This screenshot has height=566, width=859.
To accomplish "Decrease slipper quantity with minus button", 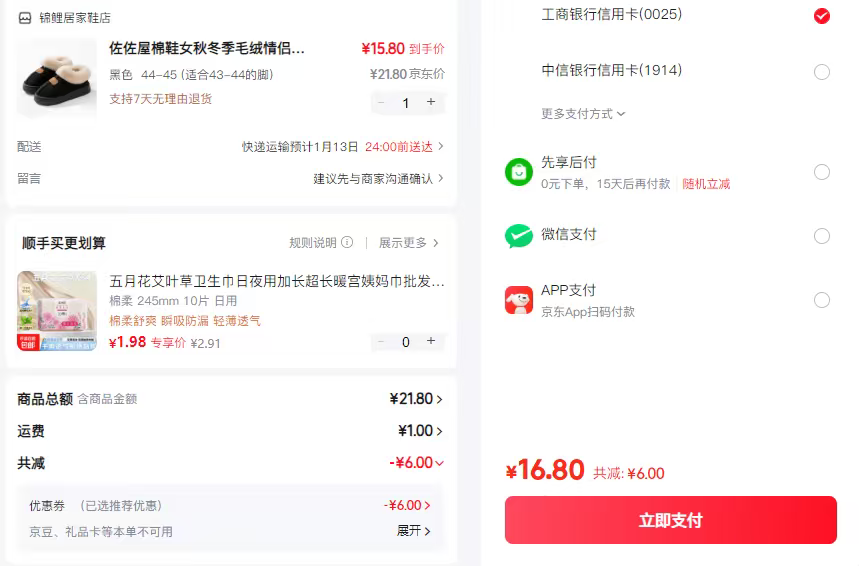I will [381, 102].
